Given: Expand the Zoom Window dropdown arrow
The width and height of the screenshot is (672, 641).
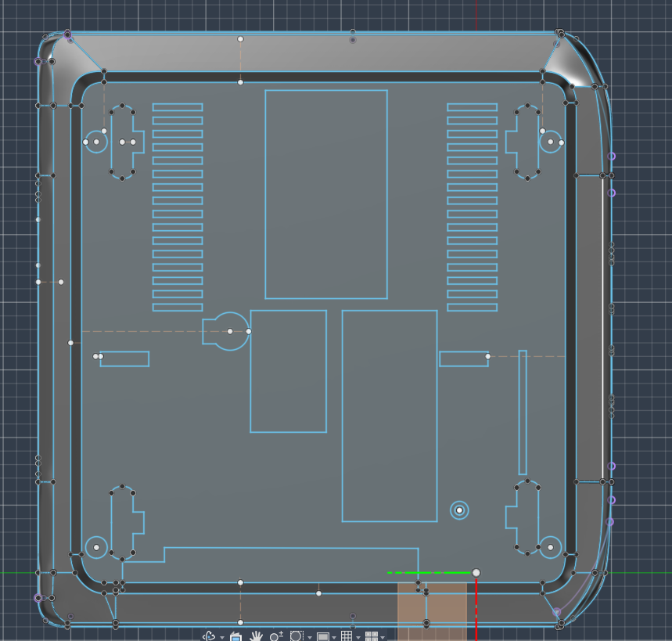Looking at the screenshot, I should pyautogui.click(x=310, y=638).
